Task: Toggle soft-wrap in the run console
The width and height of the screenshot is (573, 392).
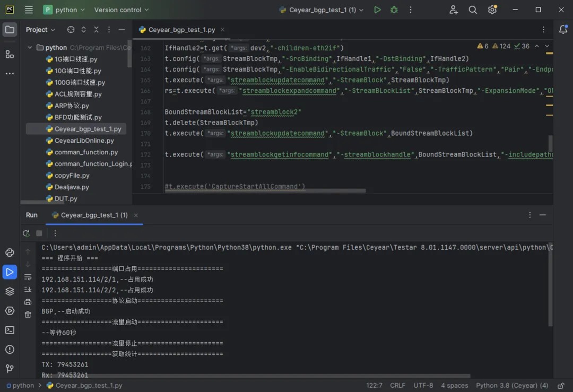Action: pyautogui.click(x=28, y=277)
